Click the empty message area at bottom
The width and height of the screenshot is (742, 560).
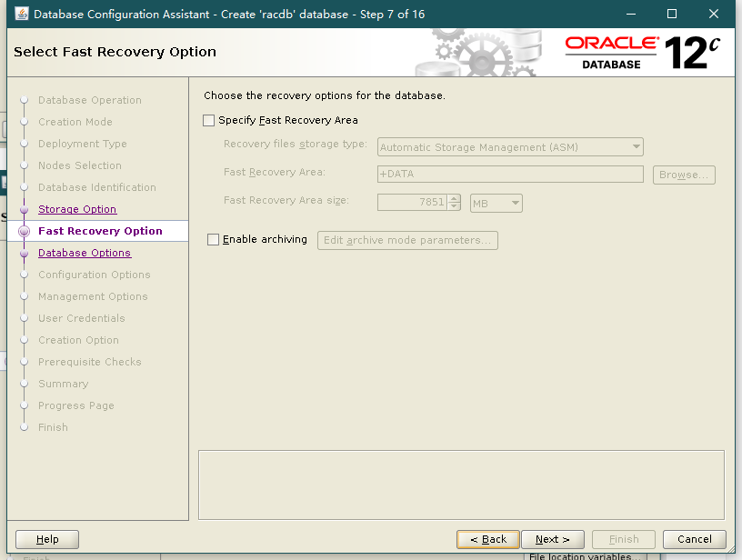pos(461,485)
